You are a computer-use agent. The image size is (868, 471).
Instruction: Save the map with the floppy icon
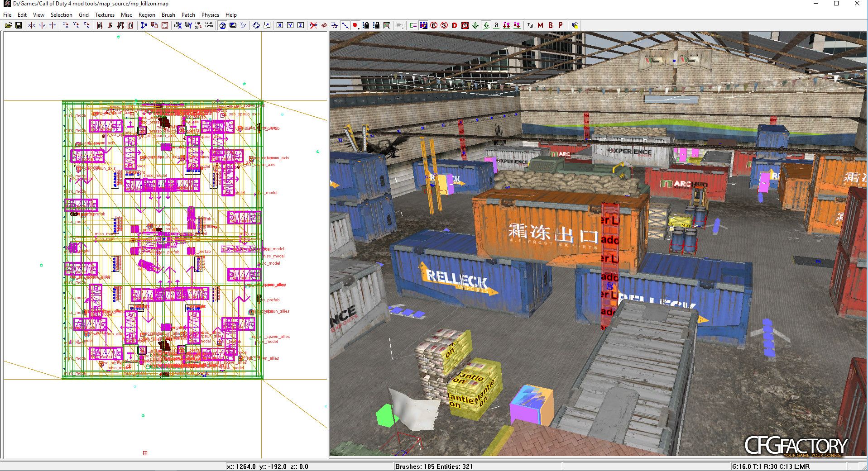(19, 25)
